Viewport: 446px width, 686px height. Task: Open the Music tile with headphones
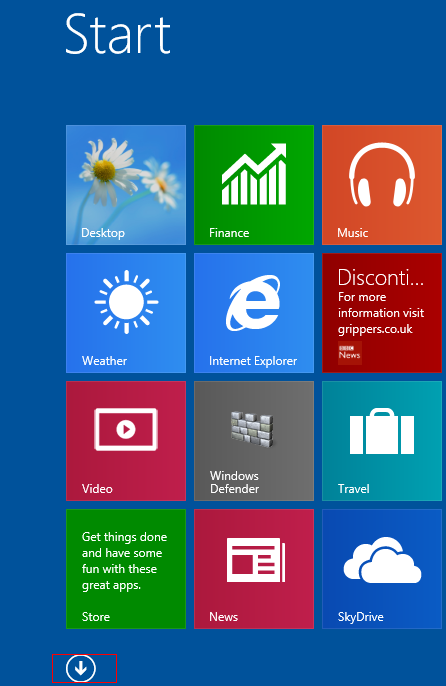click(x=382, y=185)
